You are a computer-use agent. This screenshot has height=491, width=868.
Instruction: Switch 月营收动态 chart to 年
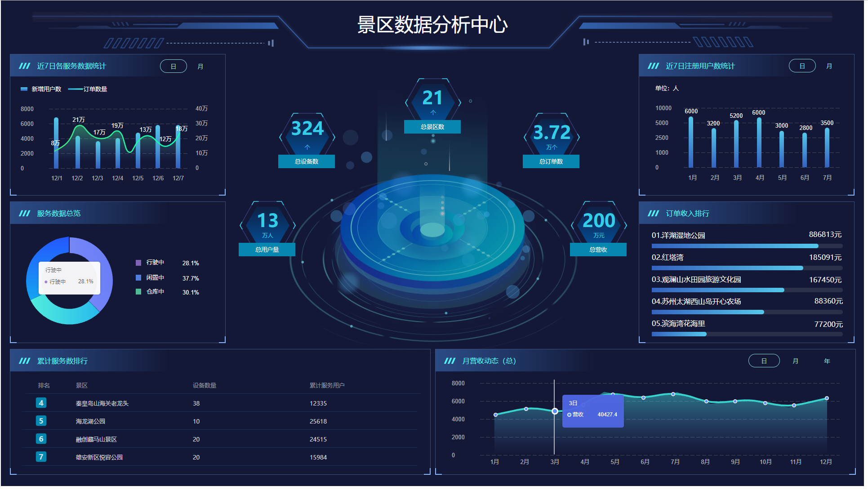coord(827,361)
